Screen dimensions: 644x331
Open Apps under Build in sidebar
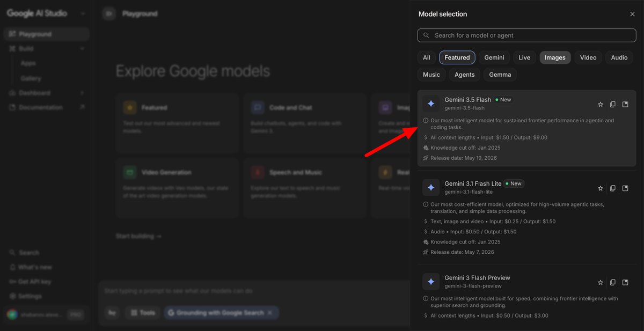click(x=28, y=63)
